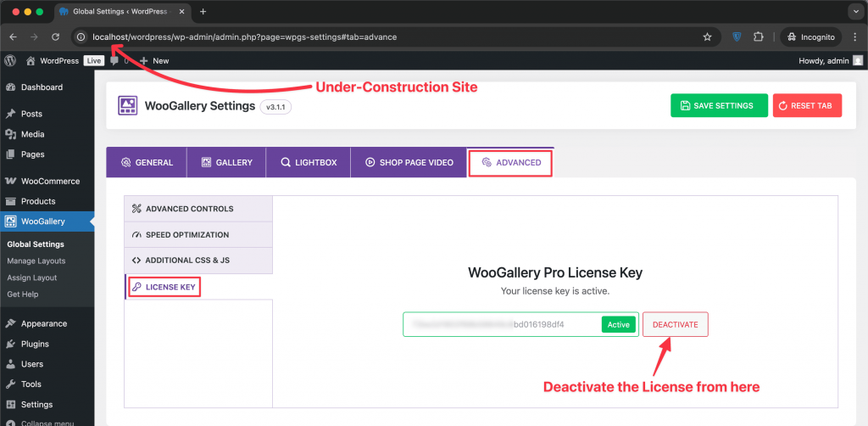Open the Advanced Controls section
Viewport: 868px width, 426px height.
pyautogui.click(x=198, y=209)
